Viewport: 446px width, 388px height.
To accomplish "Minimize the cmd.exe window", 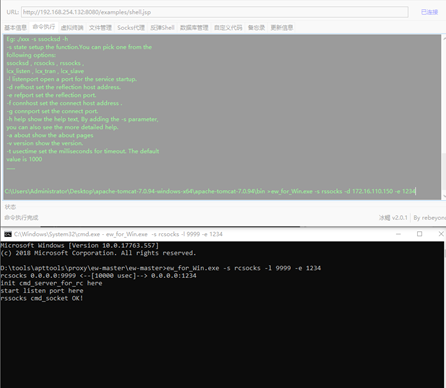I will 398,234.
